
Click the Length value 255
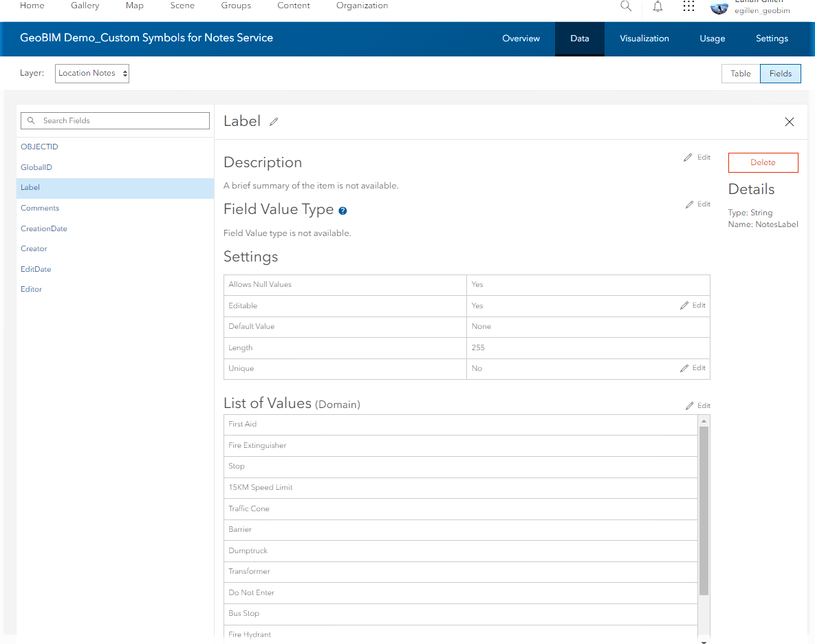pos(478,347)
